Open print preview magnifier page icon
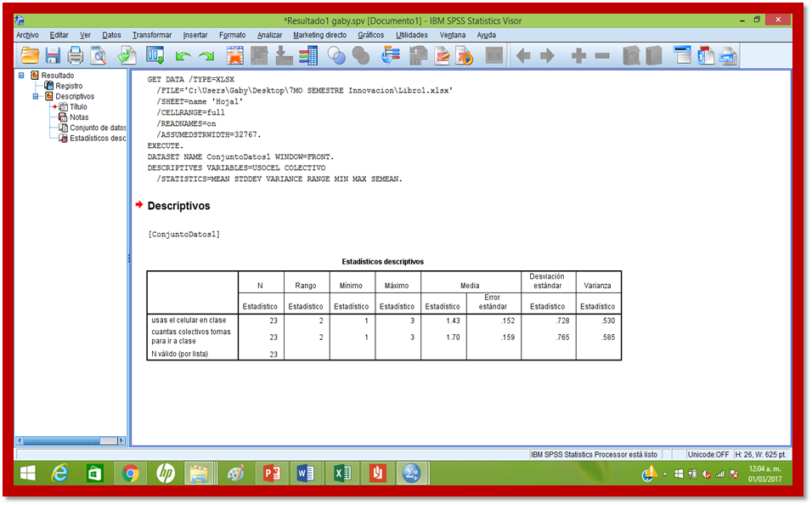812x505 pixels. point(98,55)
